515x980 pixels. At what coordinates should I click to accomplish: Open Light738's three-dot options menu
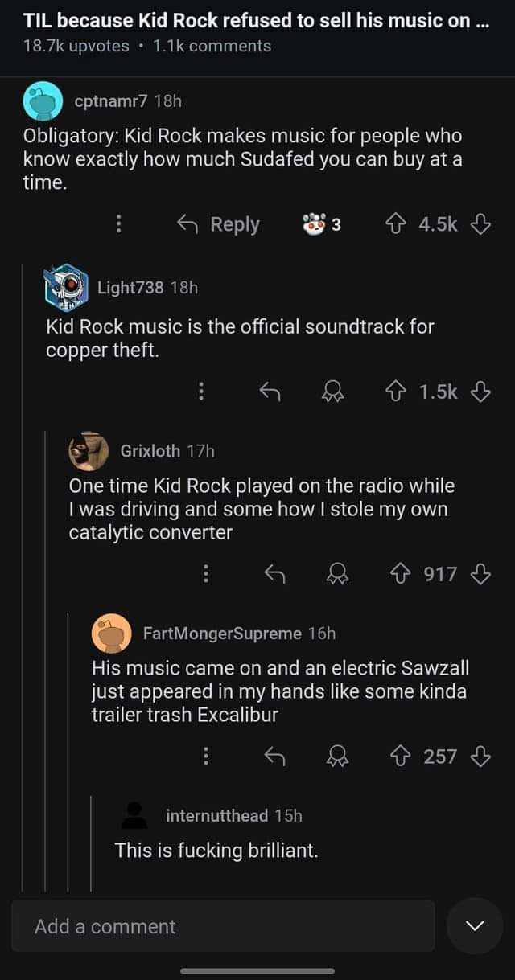pyautogui.click(x=201, y=392)
